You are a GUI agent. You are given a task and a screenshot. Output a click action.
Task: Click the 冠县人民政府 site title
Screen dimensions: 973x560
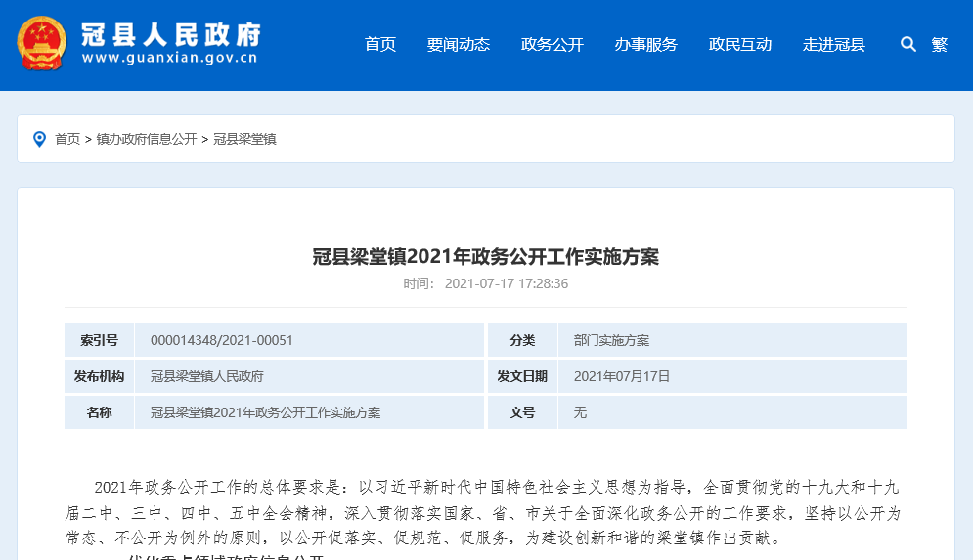[171, 34]
